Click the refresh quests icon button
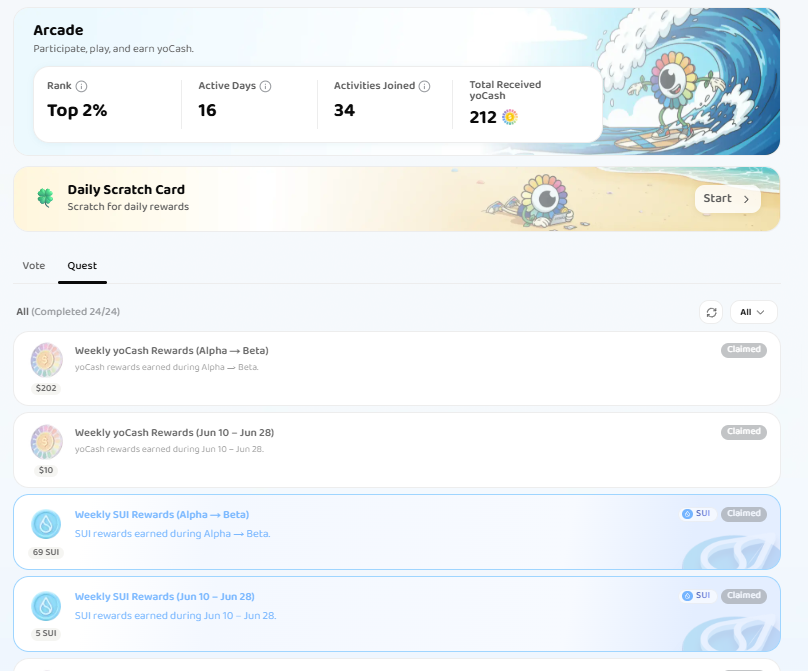Screen dimensions: 808x671 711,312
